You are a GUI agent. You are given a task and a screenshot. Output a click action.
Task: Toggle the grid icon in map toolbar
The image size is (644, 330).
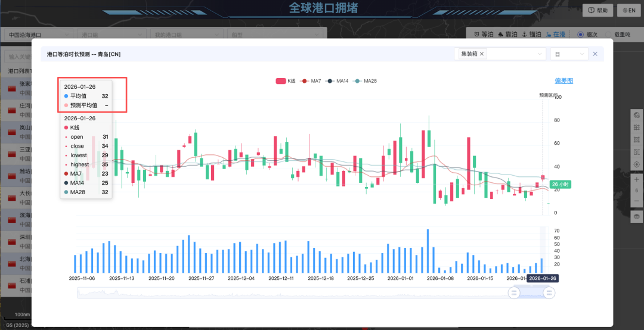pos(637,127)
